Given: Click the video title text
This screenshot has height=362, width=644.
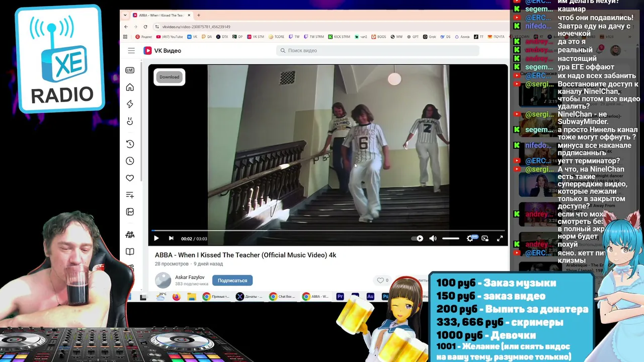Looking at the screenshot, I should click(246, 255).
